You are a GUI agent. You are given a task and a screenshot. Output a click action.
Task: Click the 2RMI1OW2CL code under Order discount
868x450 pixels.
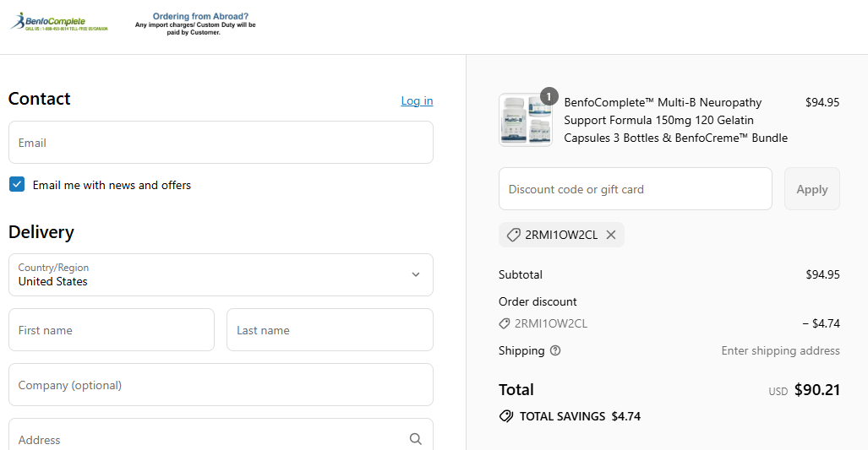(x=551, y=323)
